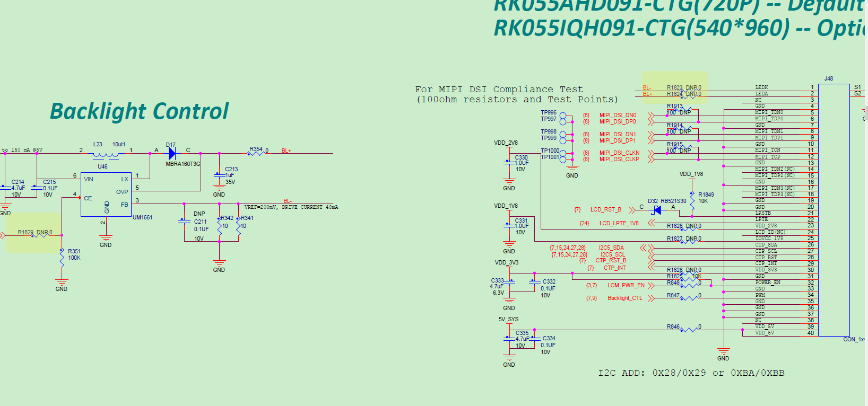Click the Backlight Control title text
The image size is (868, 406).
[x=139, y=111]
